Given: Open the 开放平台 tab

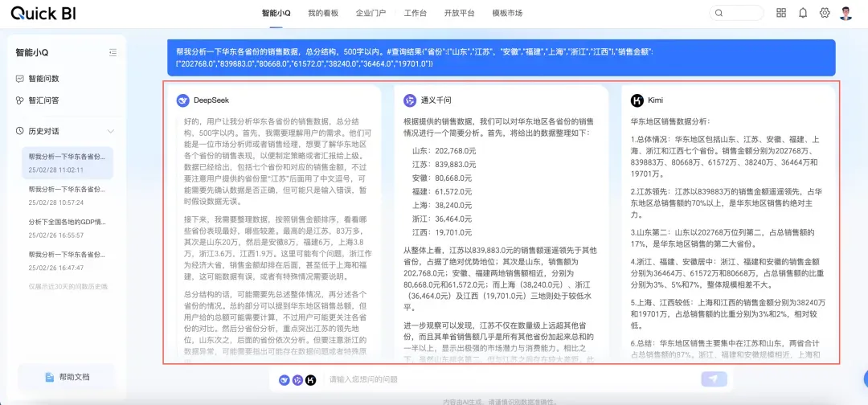Looking at the screenshot, I should coord(460,14).
